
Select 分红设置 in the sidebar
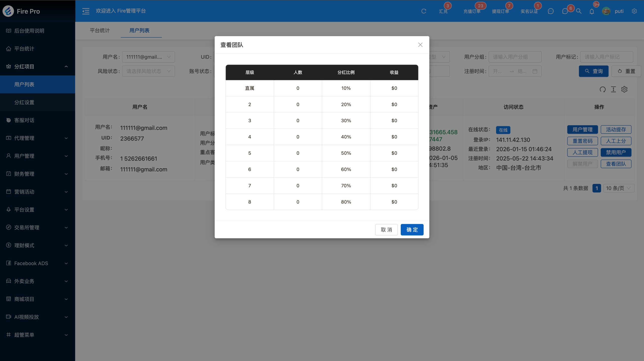24,102
